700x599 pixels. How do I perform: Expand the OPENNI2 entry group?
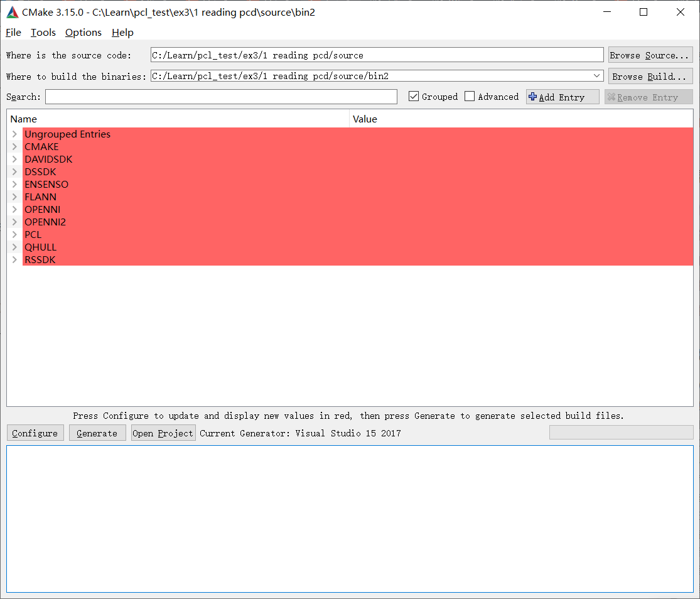(14, 222)
